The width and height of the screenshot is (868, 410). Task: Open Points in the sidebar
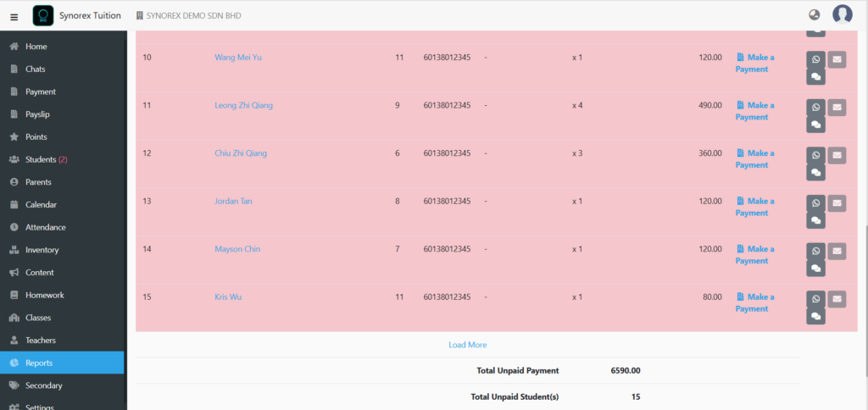coord(62,136)
